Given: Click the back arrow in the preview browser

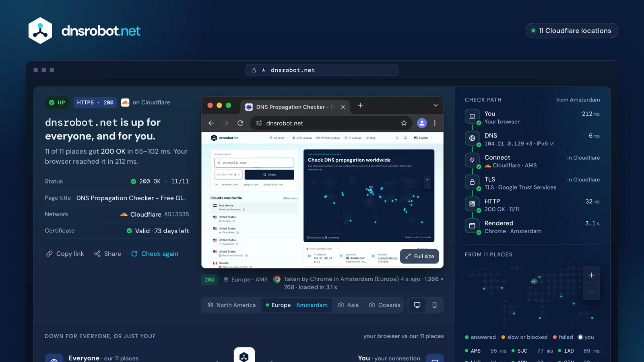Looking at the screenshot, I should point(211,123).
